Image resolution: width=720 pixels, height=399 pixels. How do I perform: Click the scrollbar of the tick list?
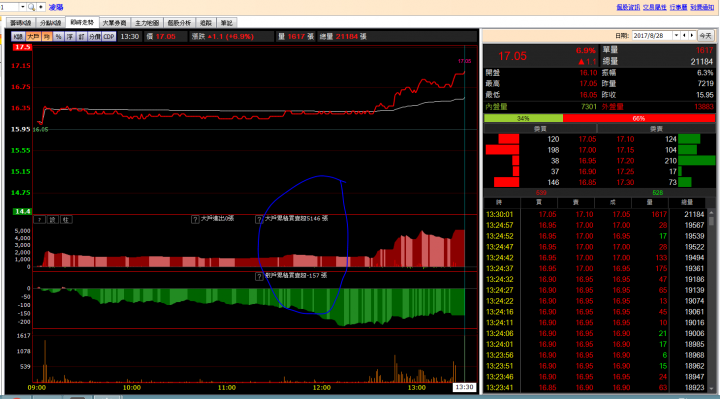712,301
